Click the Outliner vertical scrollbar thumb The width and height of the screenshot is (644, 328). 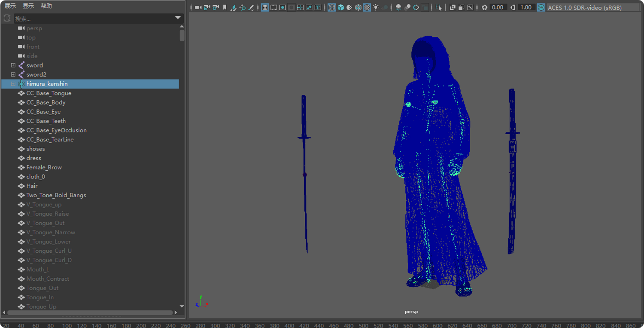182,36
